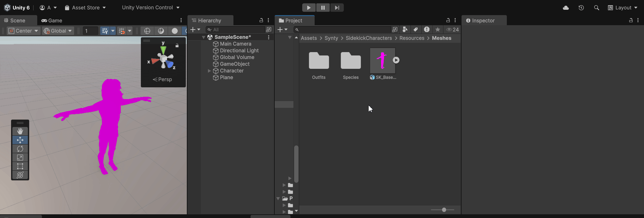The width and height of the screenshot is (644, 218).
Task: Expand the Character object in Hierarchy
Action: (209, 71)
